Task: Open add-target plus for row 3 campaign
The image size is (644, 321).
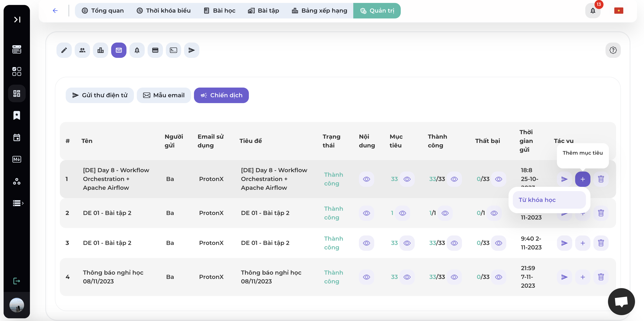Action: pyautogui.click(x=583, y=243)
